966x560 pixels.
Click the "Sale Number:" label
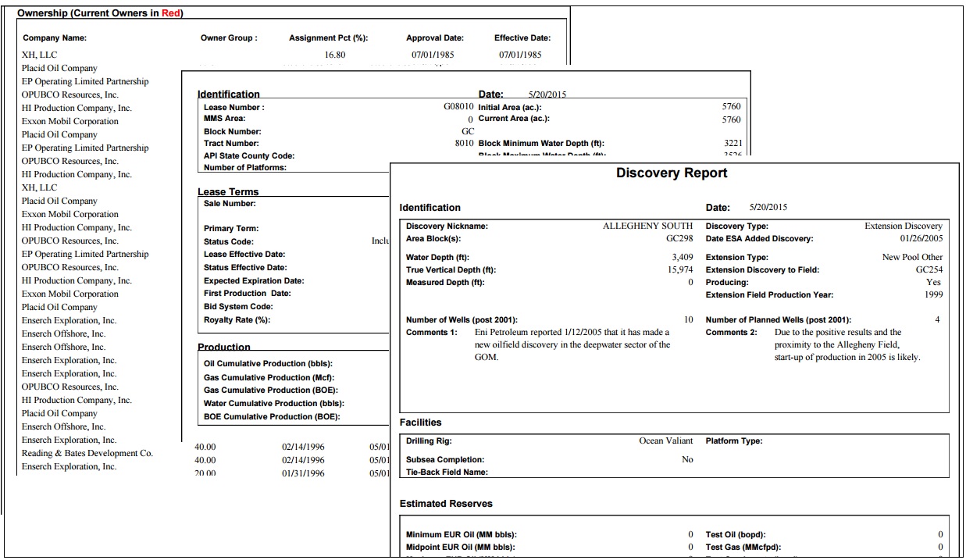point(230,204)
